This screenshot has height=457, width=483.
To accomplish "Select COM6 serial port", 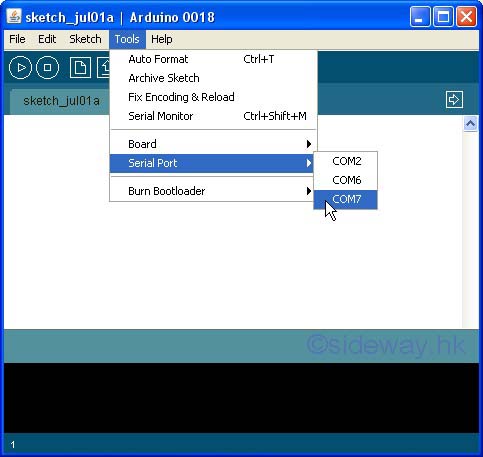I will (x=346, y=180).
